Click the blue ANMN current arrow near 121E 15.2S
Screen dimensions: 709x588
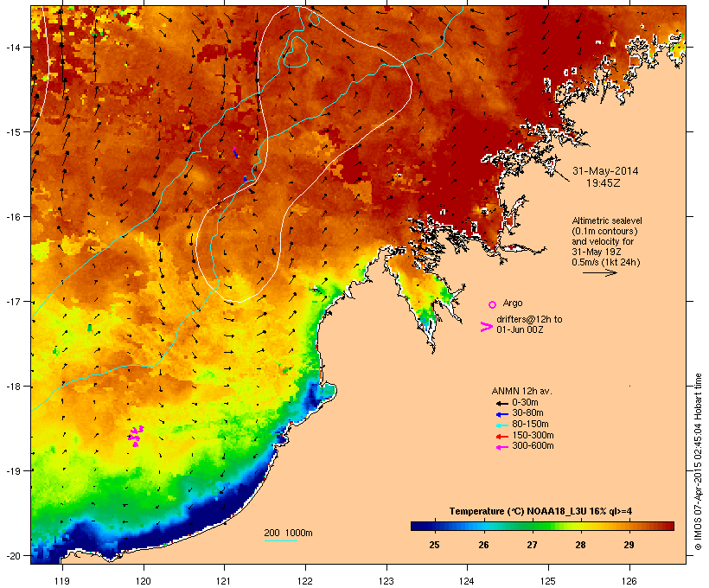pos(235,152)
